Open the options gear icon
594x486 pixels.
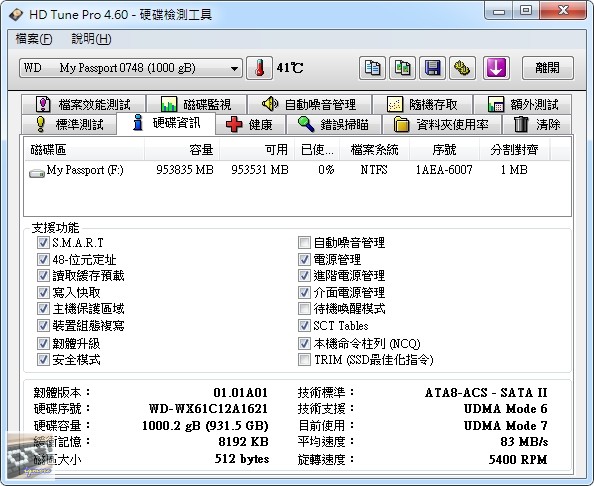pos(462,68)
